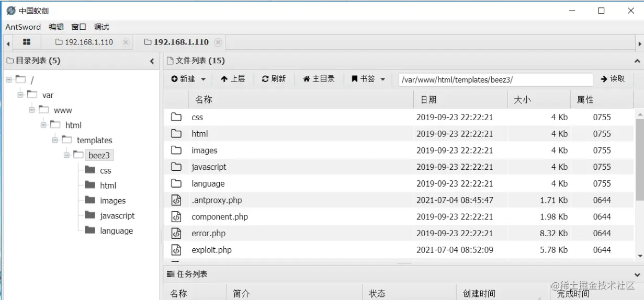The width and height of the screenshot is (644, 300).
Task: Click the javascript folder icon in directory tree
Action: [x=90, y=215]
